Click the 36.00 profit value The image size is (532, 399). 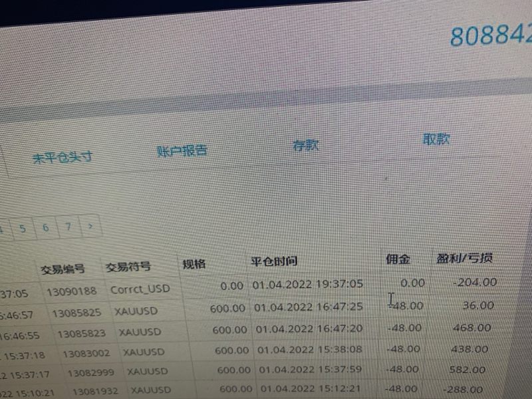pyautogui.click(x=478, y=305)
